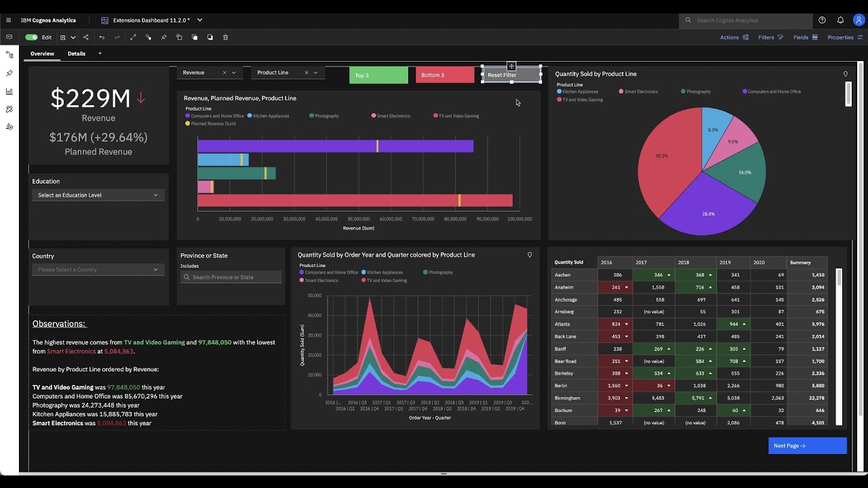Click insights bulb on pie chart
The image size is (868, 488).
click(x=846, y=74)
